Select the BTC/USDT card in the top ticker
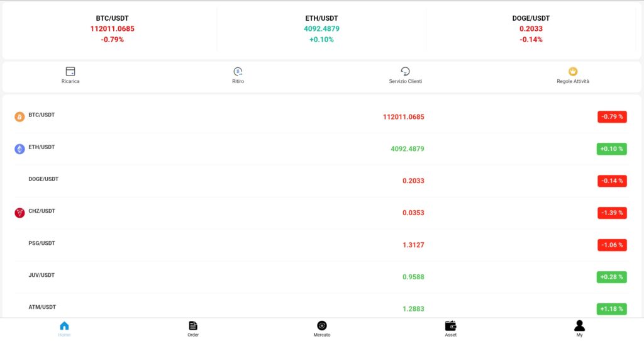Screen dimensions: 644x341 (x=112, y=29)
